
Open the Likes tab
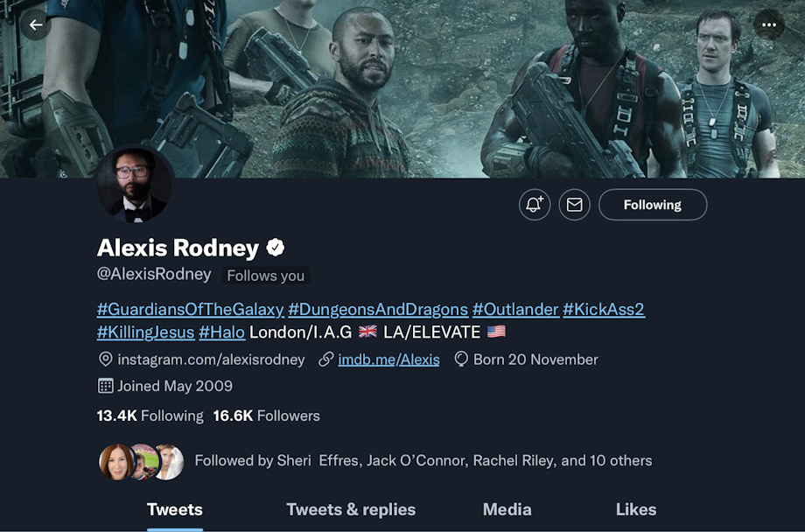tap(635, 509)
